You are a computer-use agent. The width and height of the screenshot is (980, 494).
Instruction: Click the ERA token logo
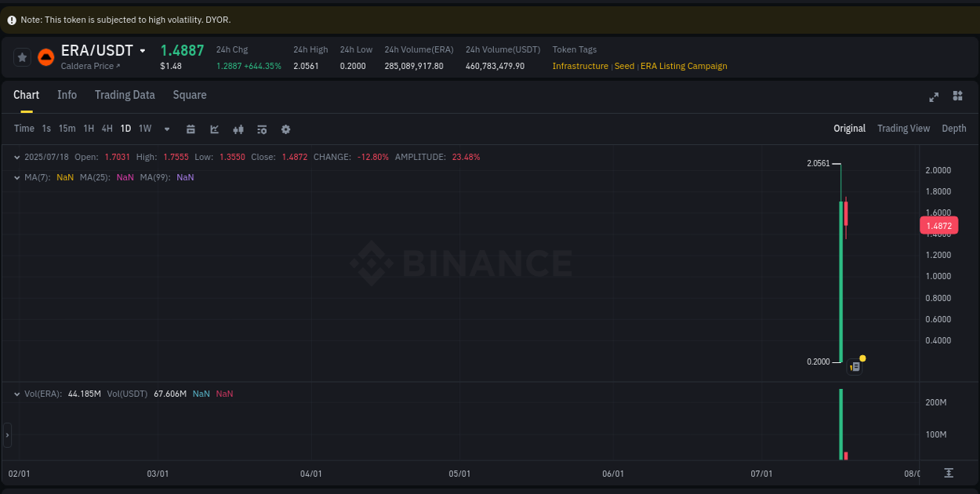click(45, 56)
